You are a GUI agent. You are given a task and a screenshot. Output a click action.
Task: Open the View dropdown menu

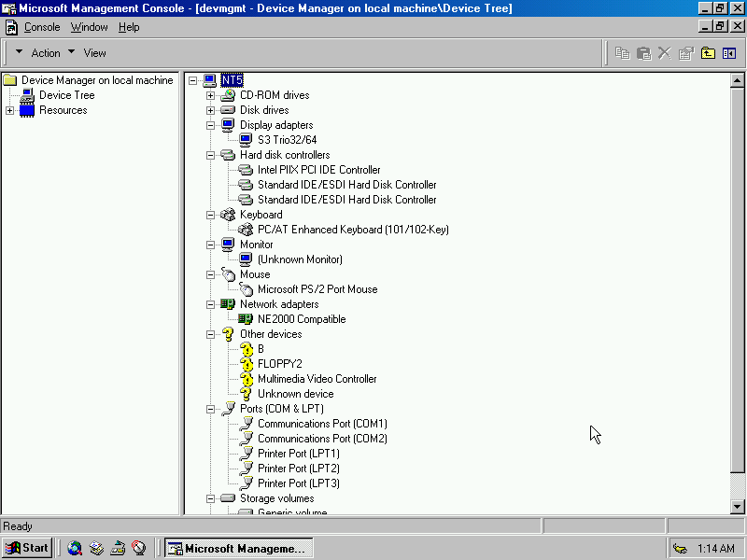94,53
